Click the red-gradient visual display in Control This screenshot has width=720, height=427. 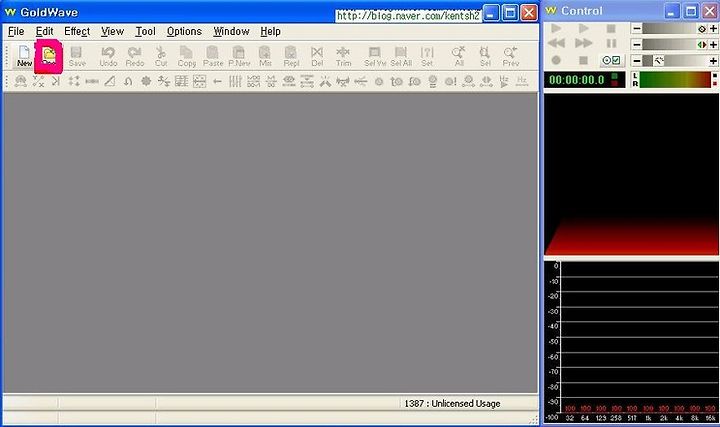[631, 174]
